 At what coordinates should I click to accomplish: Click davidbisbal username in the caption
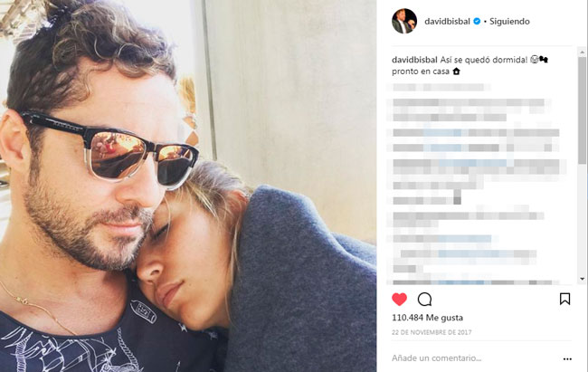(x=414, y=60)
